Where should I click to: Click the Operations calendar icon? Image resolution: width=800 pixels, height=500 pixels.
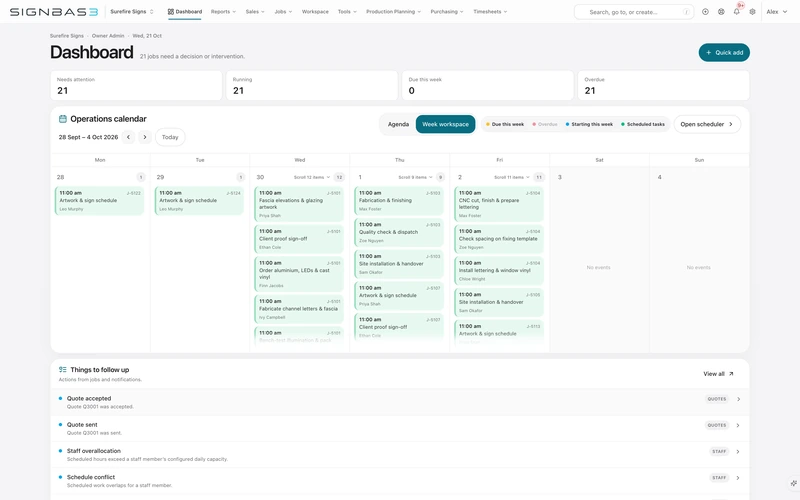63,119
